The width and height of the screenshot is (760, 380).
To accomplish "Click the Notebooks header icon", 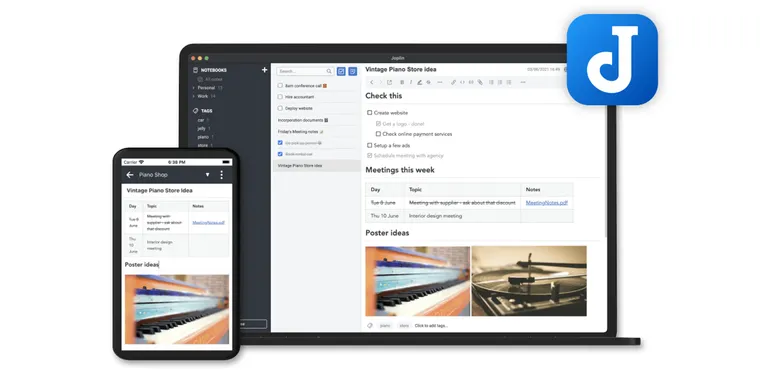I will pyautogui.click(x=195, y=70).
